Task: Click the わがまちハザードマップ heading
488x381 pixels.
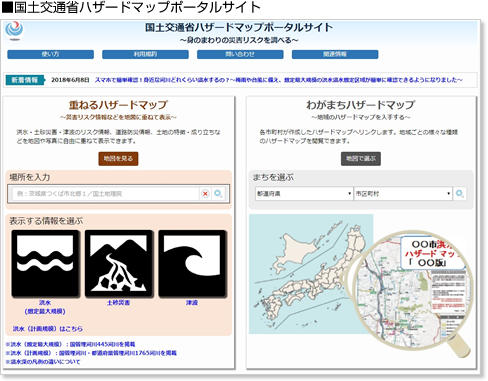Action: [361, 105]
